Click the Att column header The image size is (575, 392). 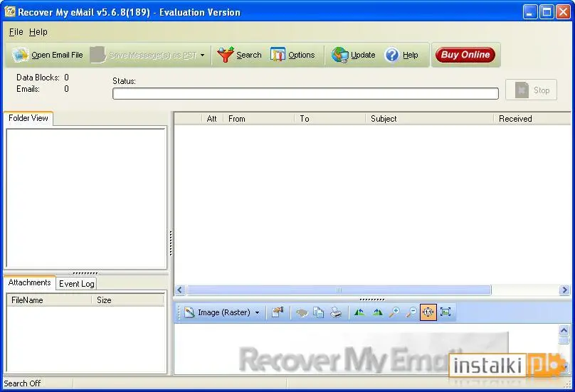pos(212,119)
